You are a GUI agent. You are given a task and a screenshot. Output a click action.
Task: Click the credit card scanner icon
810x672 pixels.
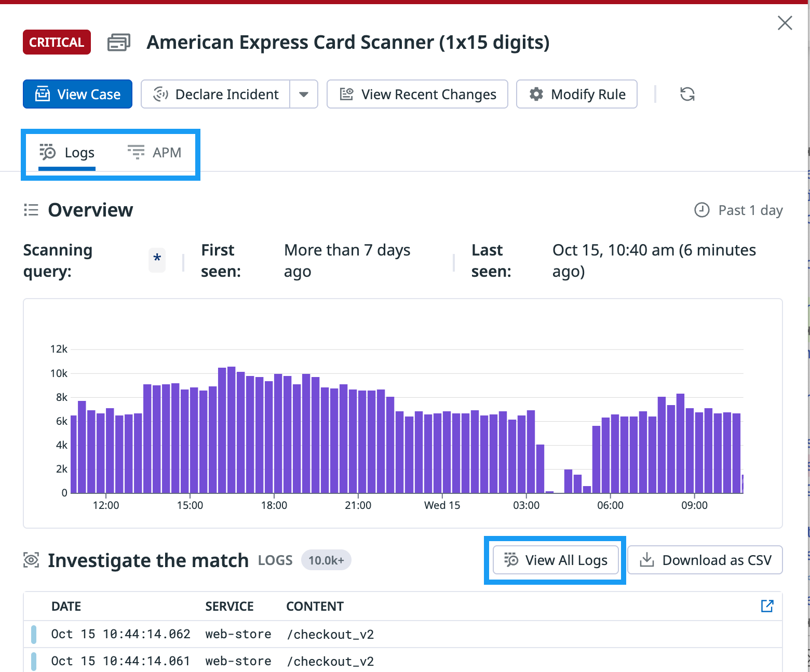(118, 43)
